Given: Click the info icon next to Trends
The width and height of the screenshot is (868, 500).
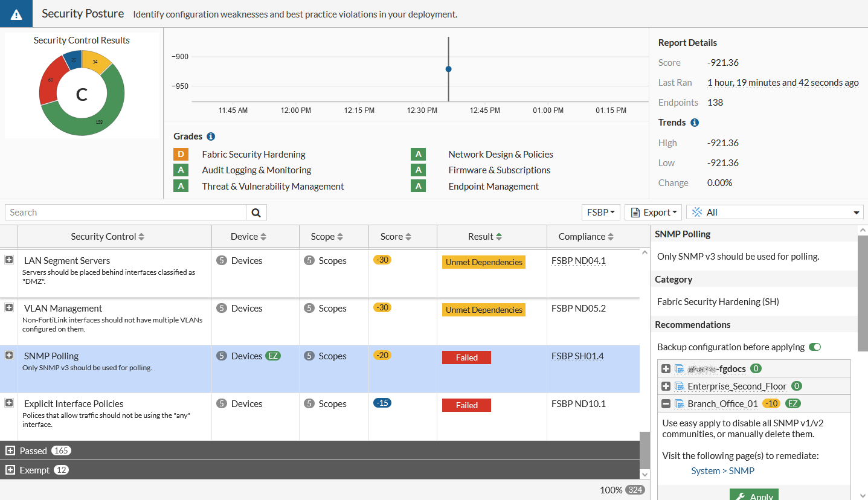Looking at the screenshot, I should (695, 123).
